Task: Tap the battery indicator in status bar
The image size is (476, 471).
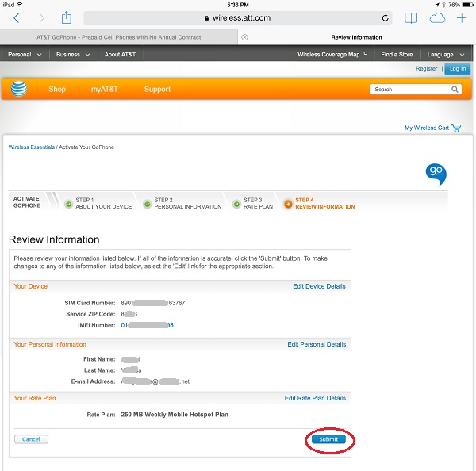Action: pyautogui.click(x=467, y=5)
